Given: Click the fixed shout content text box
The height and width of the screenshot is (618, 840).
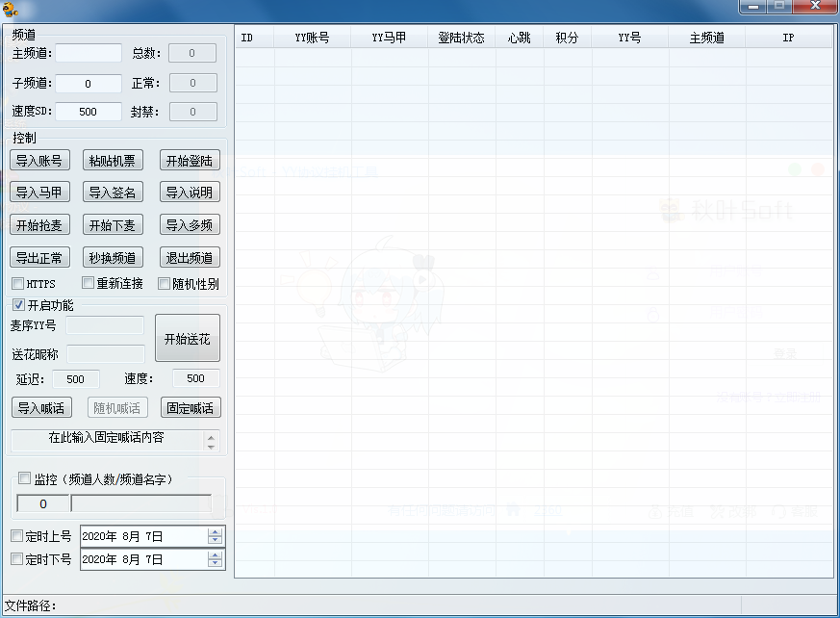Looking at the screenshot, I should [107, 441].
